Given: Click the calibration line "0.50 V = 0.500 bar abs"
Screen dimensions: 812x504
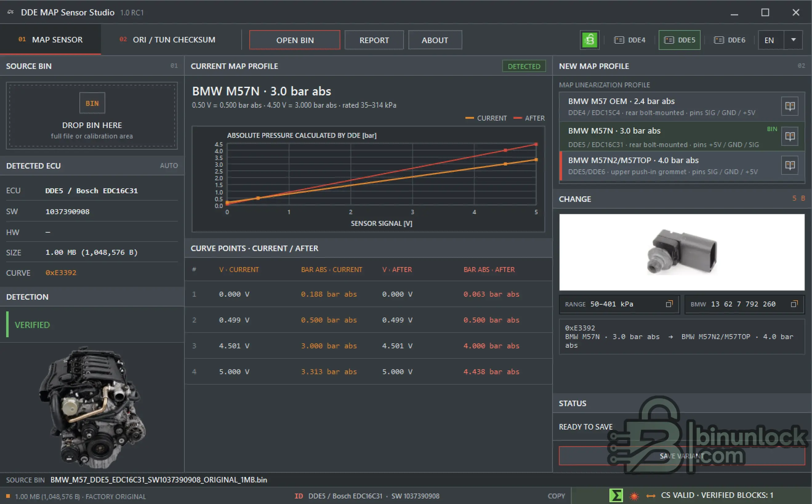Looking at the screenshot, I should [227, 105].
